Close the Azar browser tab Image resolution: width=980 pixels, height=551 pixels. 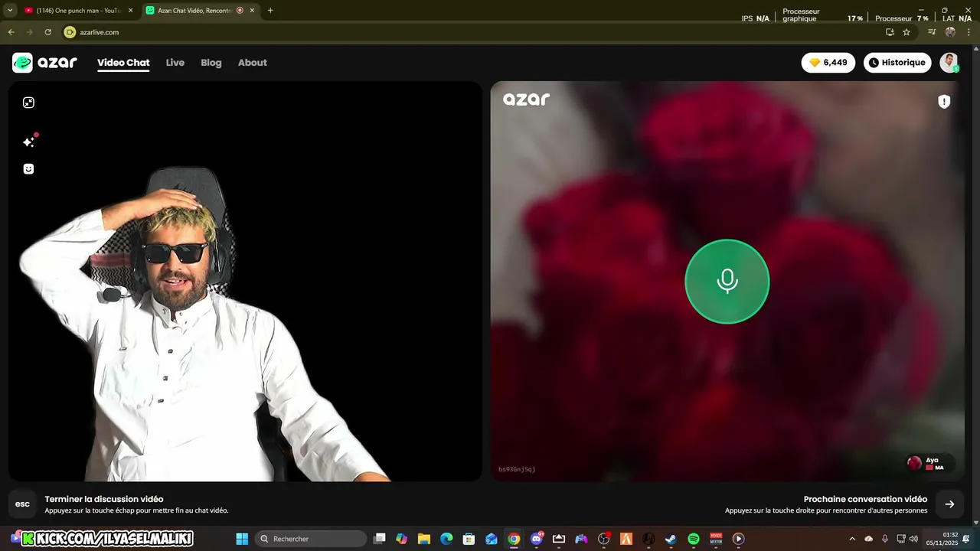point(252,11)
